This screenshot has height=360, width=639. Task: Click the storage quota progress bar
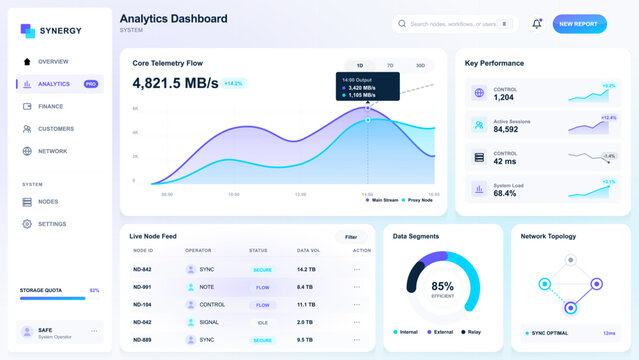[x=59, y=298]
